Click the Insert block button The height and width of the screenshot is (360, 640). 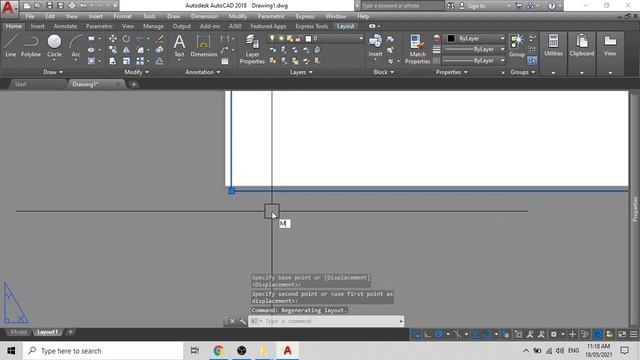coord(375,46)
